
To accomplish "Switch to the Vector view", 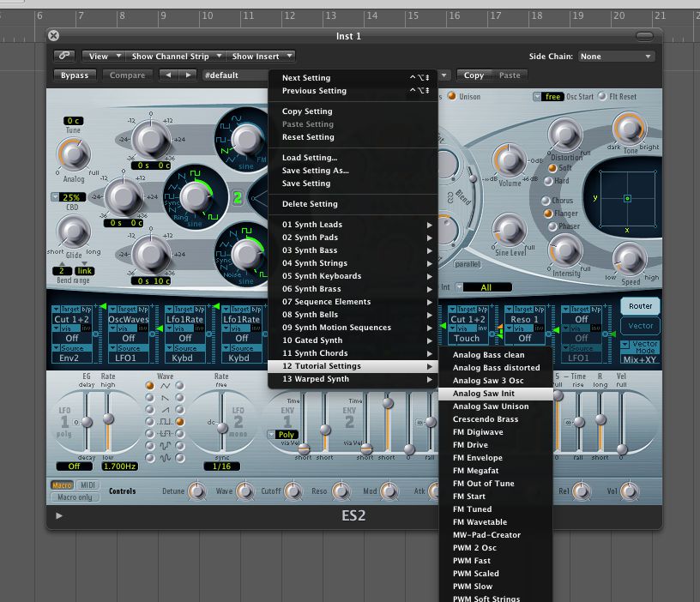I will (x=640, y=326).
